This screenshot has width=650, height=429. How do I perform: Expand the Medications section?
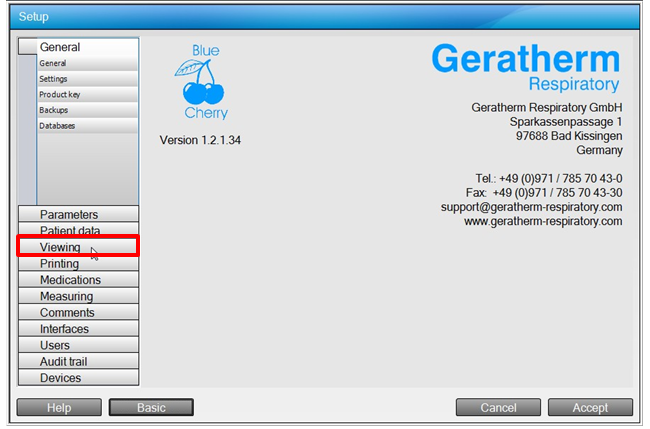(78, 279)
